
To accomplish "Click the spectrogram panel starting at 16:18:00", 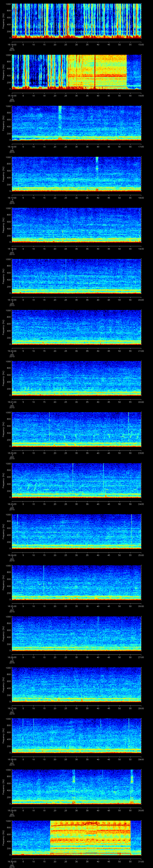I will pos(77,225).
